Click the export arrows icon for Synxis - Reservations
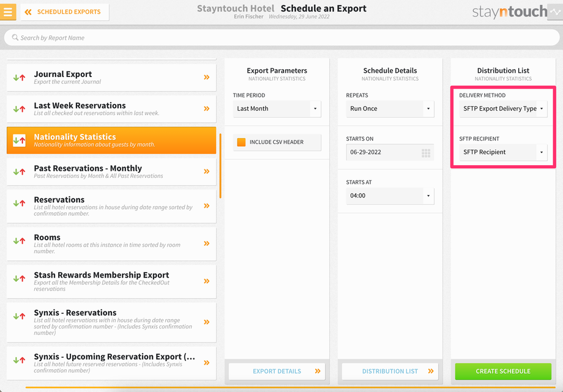The height and width of the screenshot is (392, 563). pos(20,316)
